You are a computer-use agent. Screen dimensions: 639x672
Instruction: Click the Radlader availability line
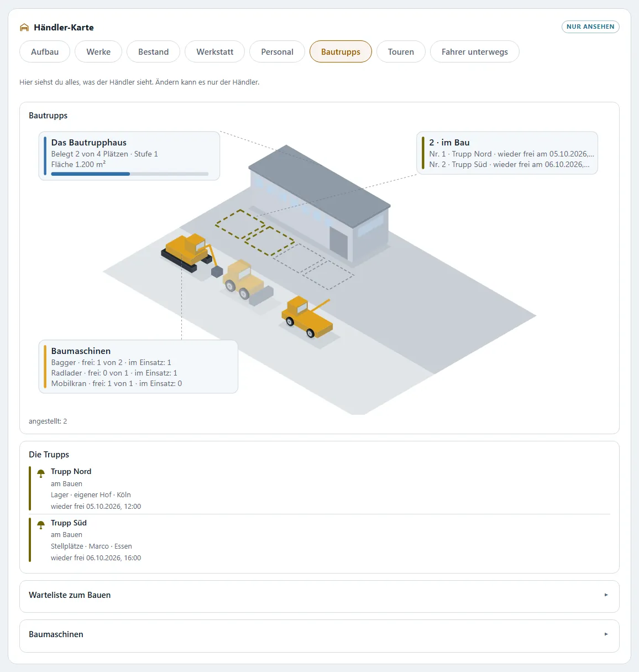(x=114, y=373)
